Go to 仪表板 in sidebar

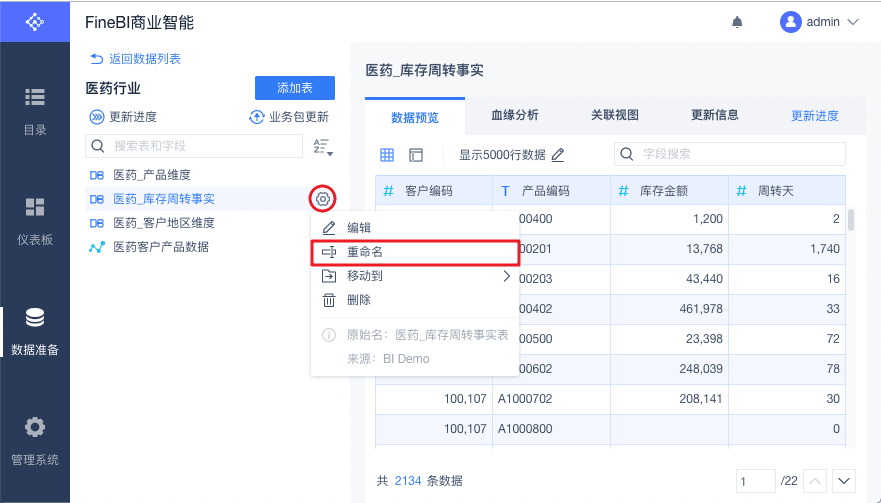35,221
